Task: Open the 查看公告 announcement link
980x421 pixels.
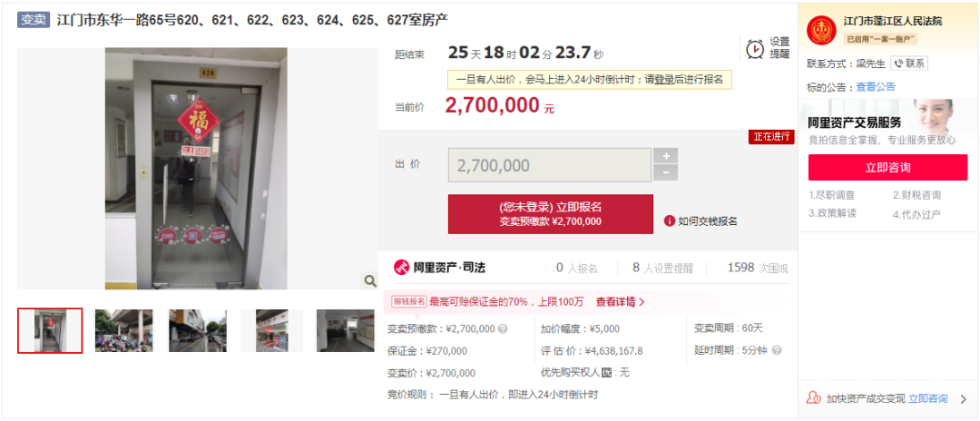Action: (x=876, y=87)
